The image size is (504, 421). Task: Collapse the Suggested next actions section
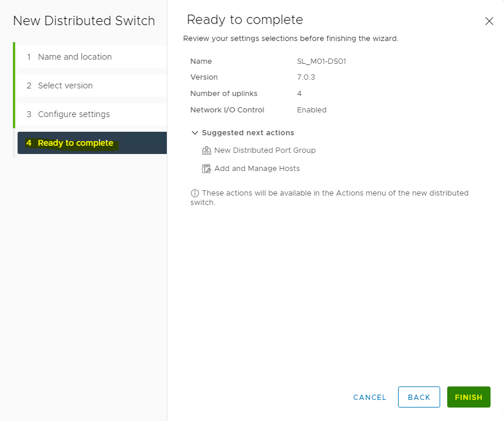(x=195, y=133)
